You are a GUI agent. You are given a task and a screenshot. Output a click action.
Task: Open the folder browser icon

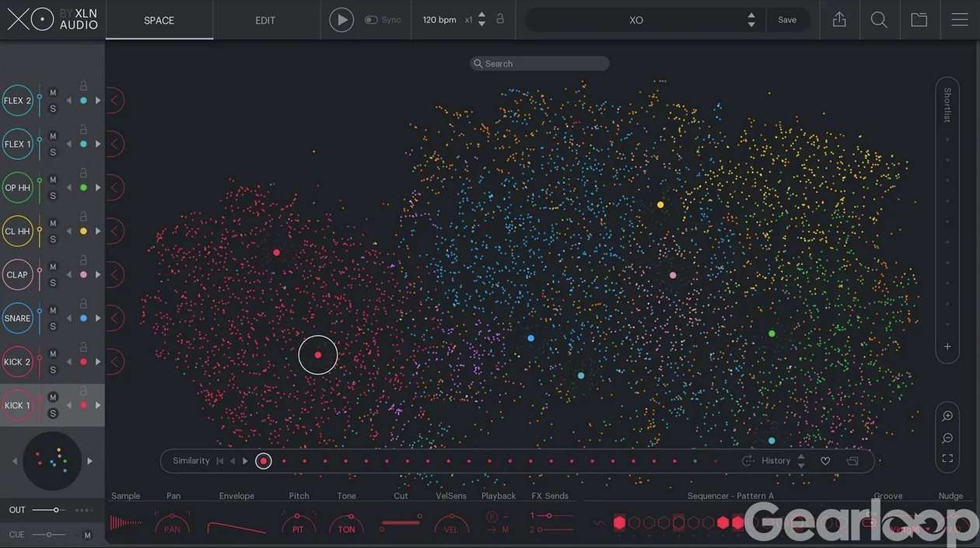[919, 20]
